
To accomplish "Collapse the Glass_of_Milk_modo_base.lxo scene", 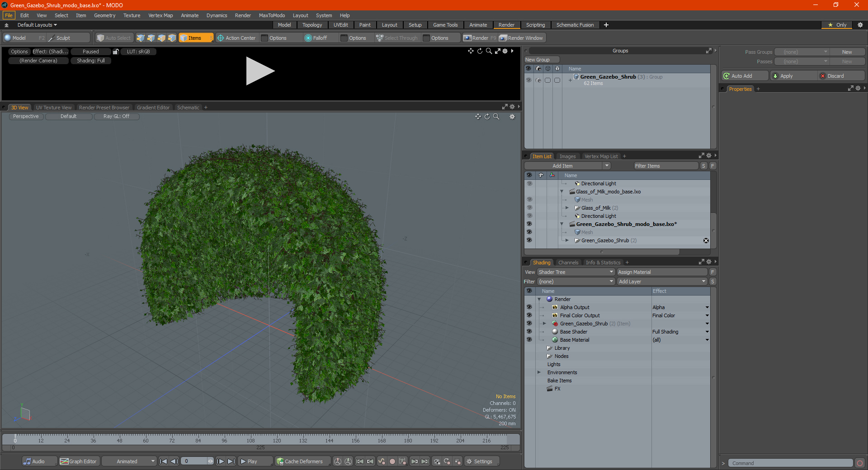I will (562, 192).
